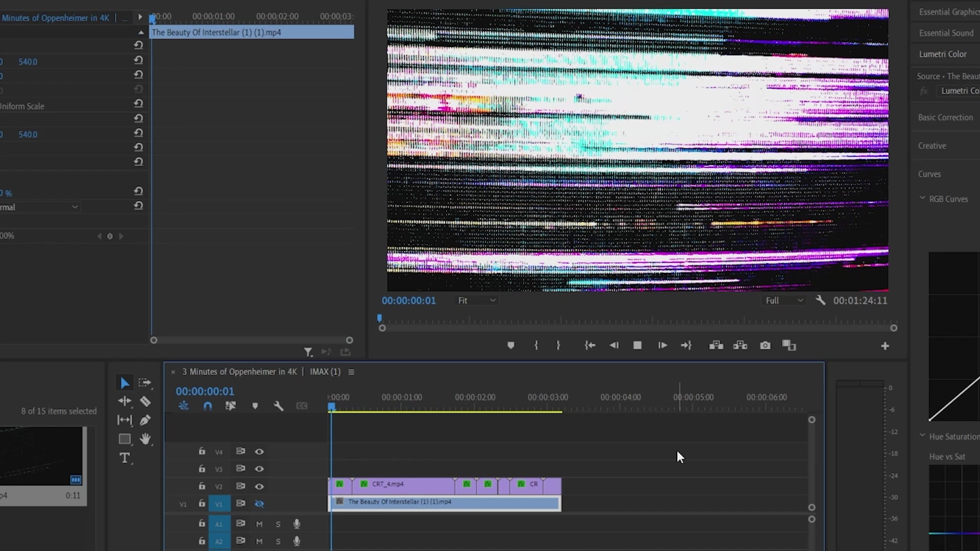
Task: Select the Track Select Forward tool
Action: click(x=145, y=383)
